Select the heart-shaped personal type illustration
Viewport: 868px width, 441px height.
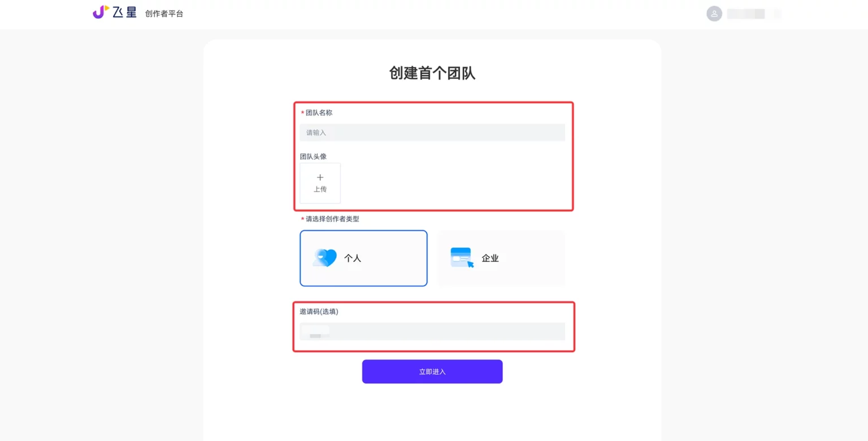pos(324,257)
